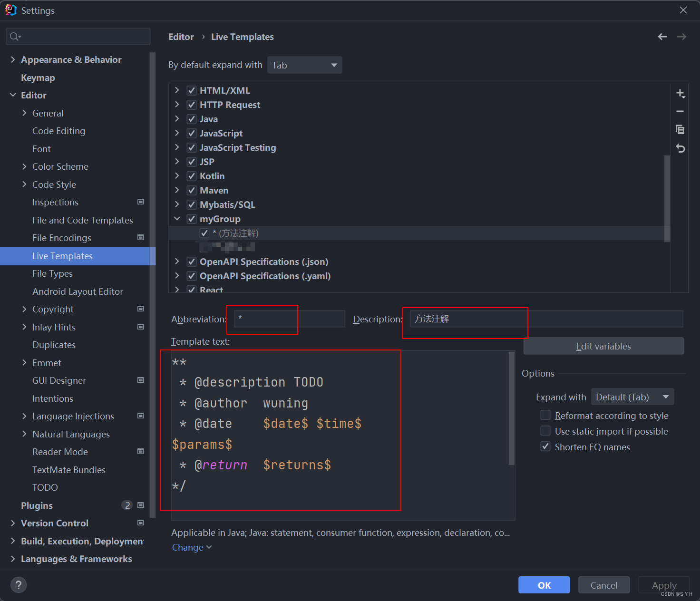Open the Expand with Default (Tab) dropdown

click(632, 397)
